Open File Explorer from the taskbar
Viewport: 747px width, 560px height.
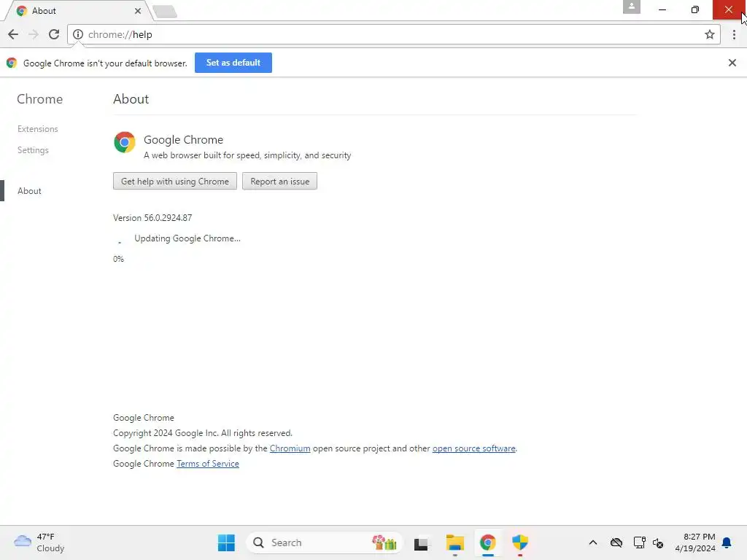pyautogui.click(x=455, y=542)
